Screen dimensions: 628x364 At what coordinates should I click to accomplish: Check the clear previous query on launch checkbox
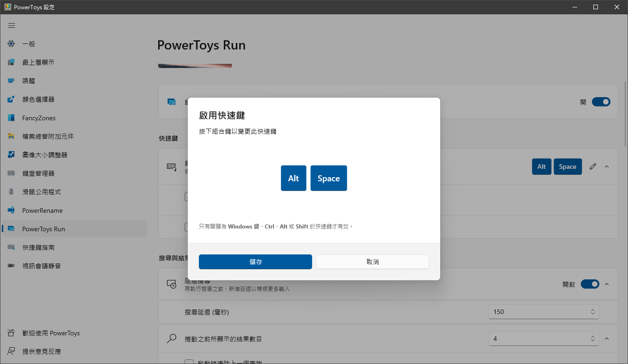(x=189, y=362)
